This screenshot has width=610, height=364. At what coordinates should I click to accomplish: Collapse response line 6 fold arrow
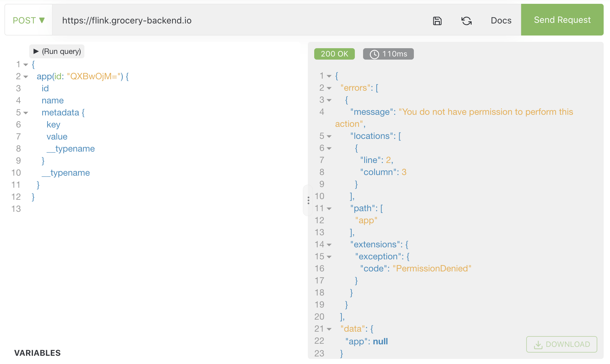(329, 148)
